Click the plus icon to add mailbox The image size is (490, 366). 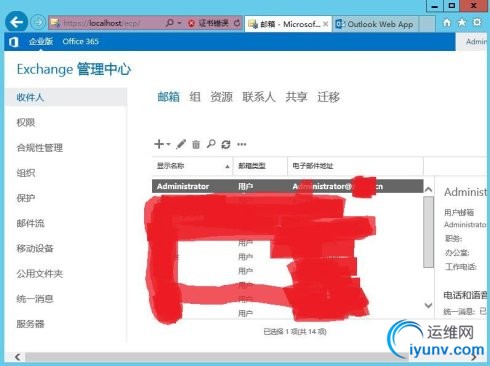point(159,144)
